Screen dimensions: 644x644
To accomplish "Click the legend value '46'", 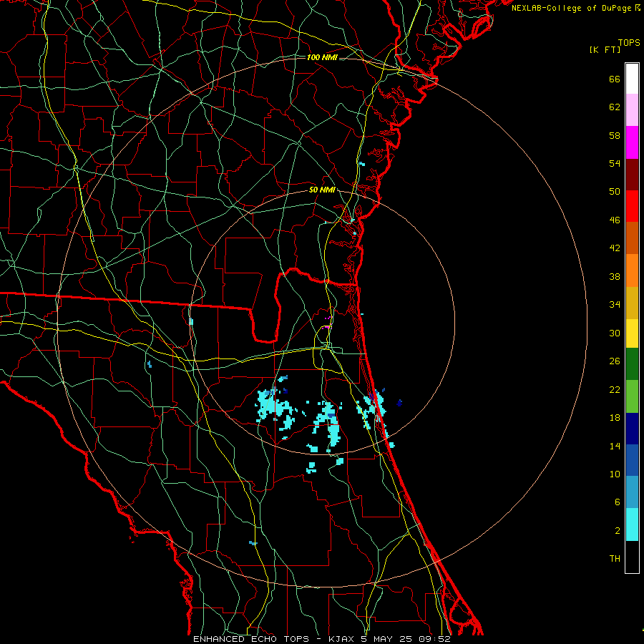I will [x=615, y=220].
